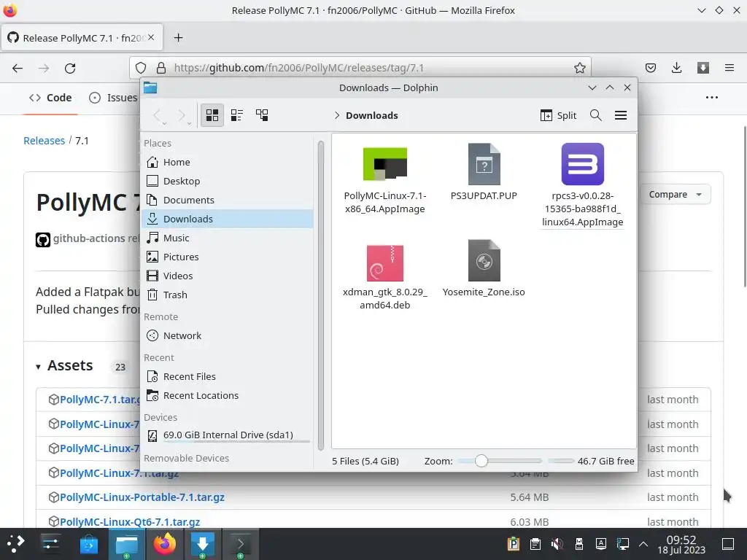Select PS3UPDAT.PUP file icon
This screenshot has width=747, height=560.
484,164
